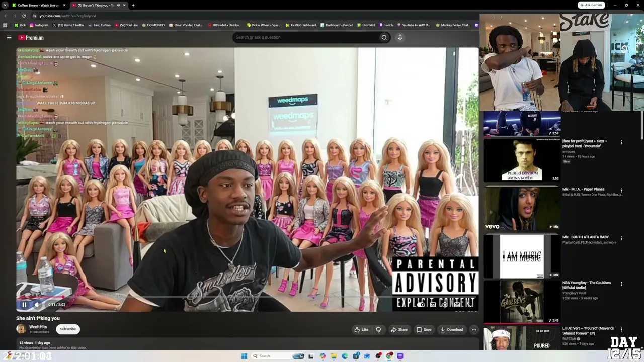Click the YouTube search magnifier button
The width and height of the screenshot is (644, 362).
click(x=384, y=37)
